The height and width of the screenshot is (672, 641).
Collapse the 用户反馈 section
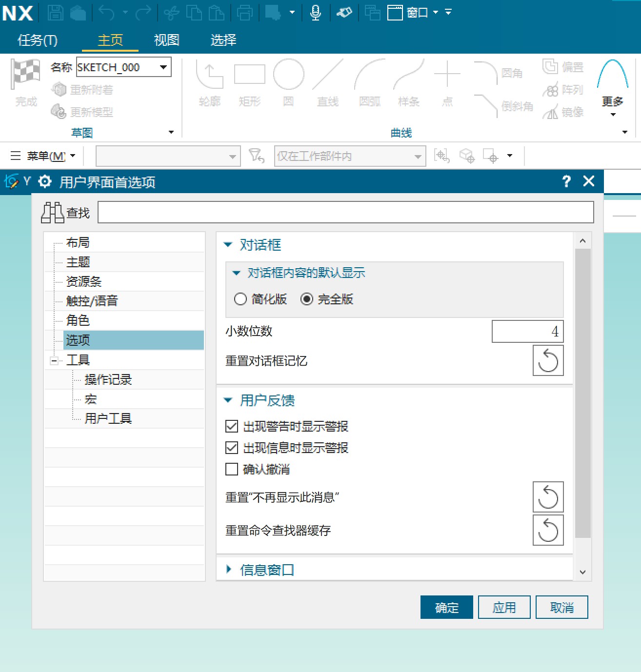coord(228,400)
